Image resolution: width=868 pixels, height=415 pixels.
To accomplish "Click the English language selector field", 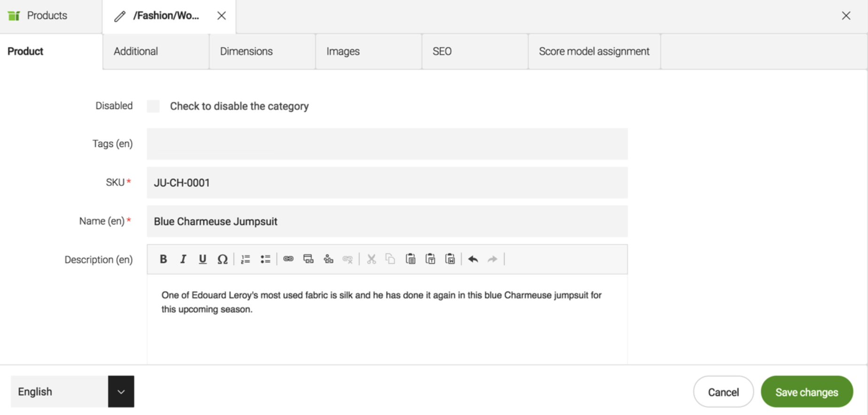I will point(60,392).
